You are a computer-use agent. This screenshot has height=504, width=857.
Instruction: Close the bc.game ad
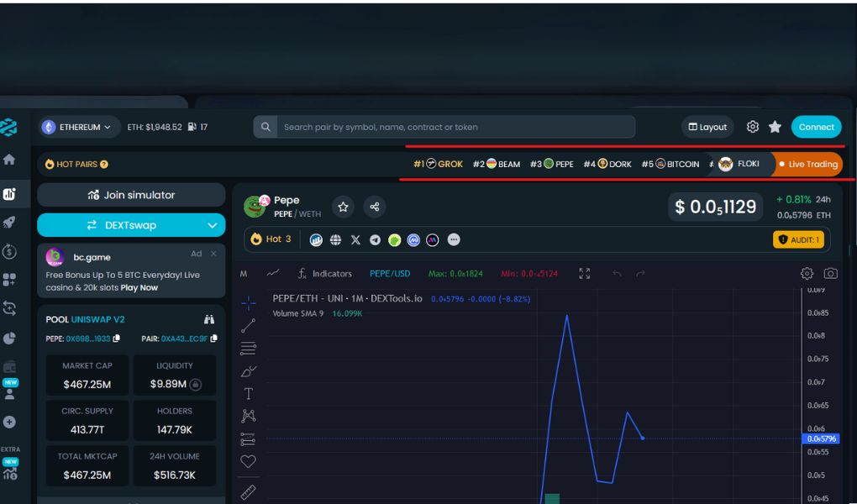[213, 254]
